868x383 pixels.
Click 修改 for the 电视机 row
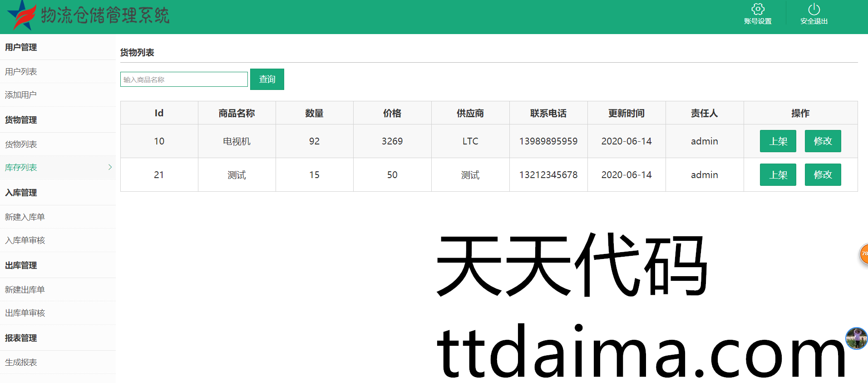click(823, 141)
